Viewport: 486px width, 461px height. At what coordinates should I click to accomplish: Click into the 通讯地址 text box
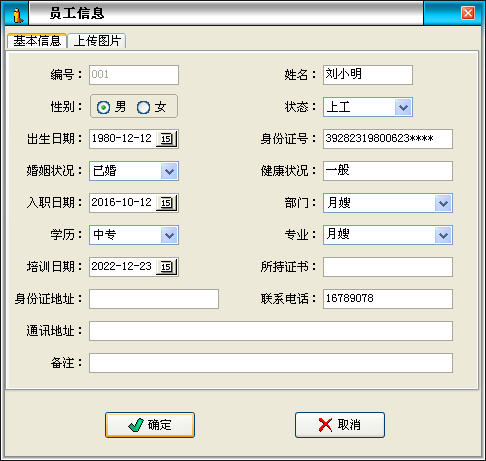tap(271, 331)
